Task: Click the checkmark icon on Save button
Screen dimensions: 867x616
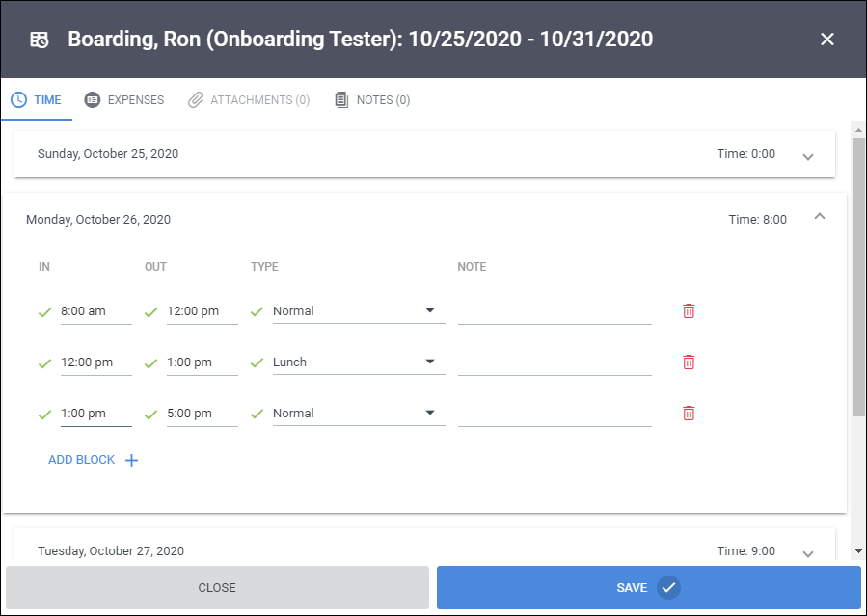Action: click(668, 587)
